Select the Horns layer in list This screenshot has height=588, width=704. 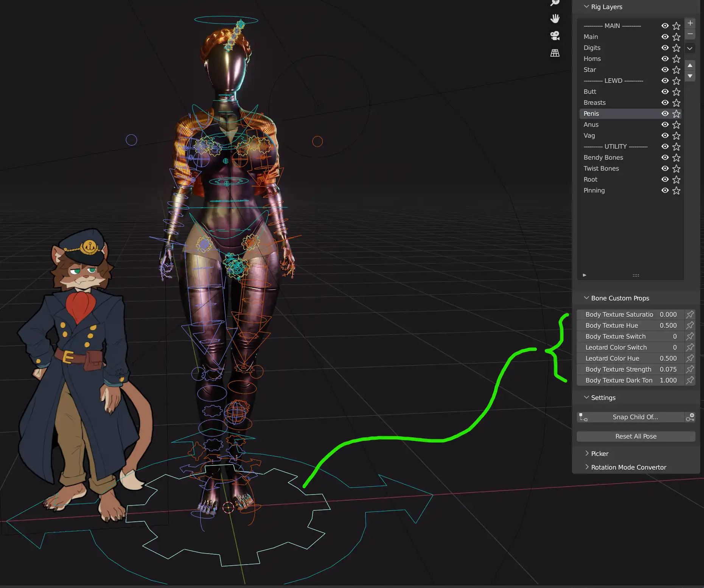[592, 59]
